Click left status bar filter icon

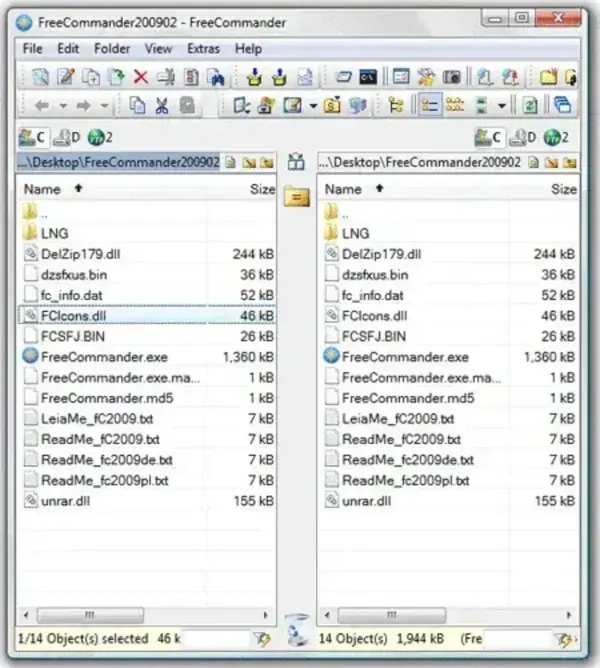click(262, 639)
